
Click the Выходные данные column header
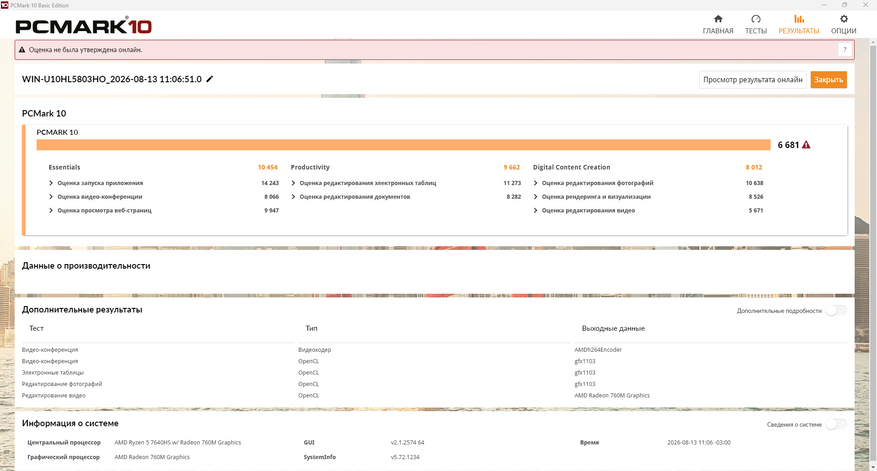click(x=613, y=328)
